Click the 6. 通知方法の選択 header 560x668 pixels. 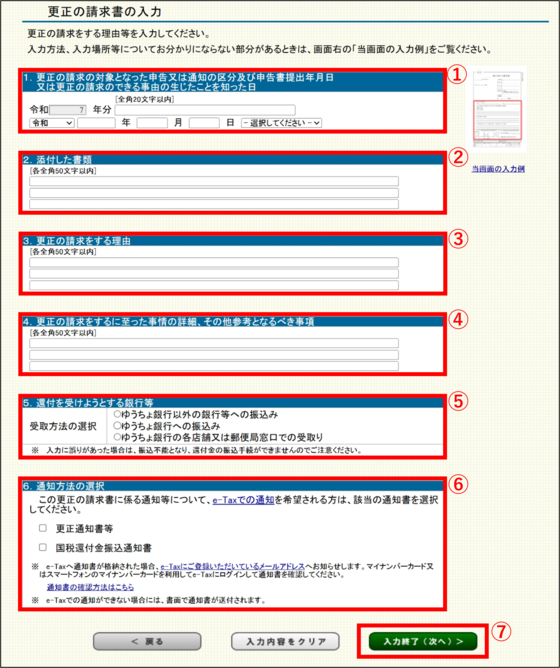coord(233,486)
